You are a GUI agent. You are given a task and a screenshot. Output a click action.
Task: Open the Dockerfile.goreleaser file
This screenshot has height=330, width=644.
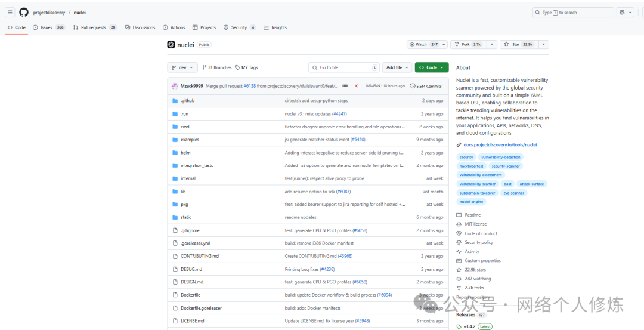(x=201, y=309)
